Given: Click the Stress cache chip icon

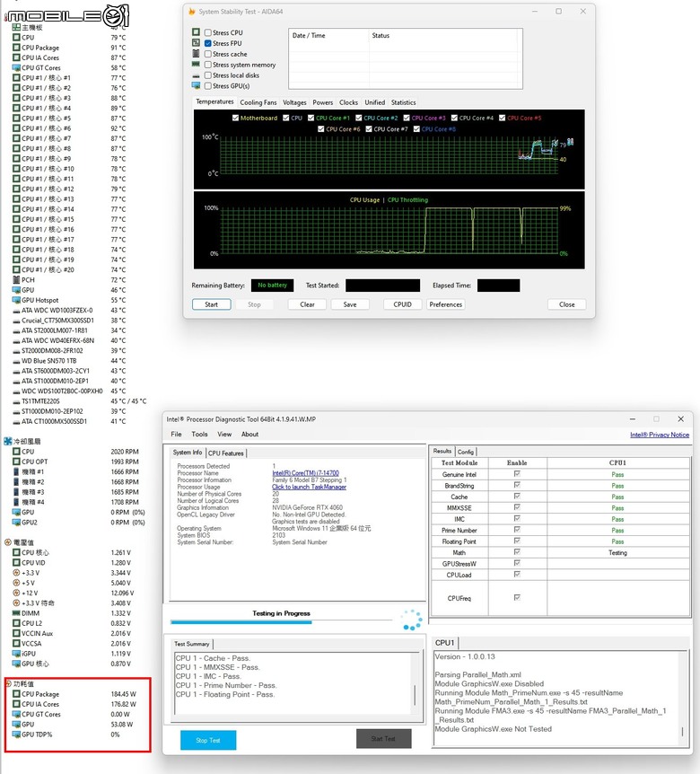Looking at the screenshot, I should 196,53.
